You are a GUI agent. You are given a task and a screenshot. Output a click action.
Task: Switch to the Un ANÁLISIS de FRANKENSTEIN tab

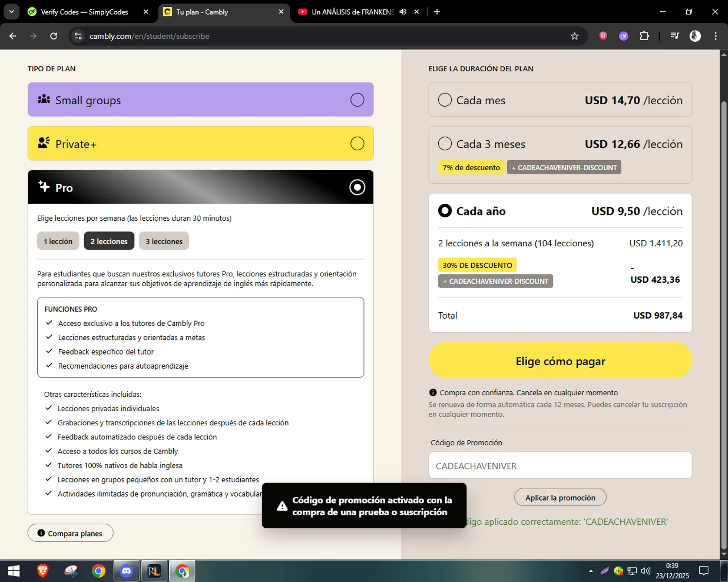353,12
